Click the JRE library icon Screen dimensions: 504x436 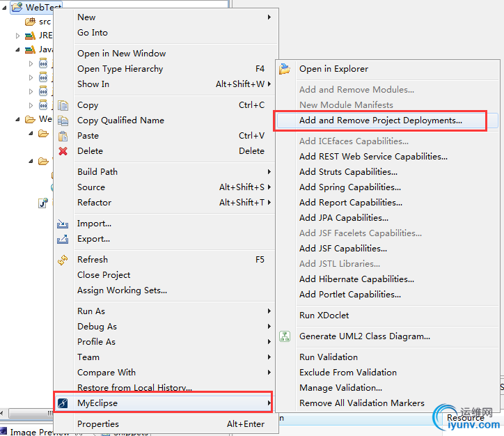click(30, 36)
